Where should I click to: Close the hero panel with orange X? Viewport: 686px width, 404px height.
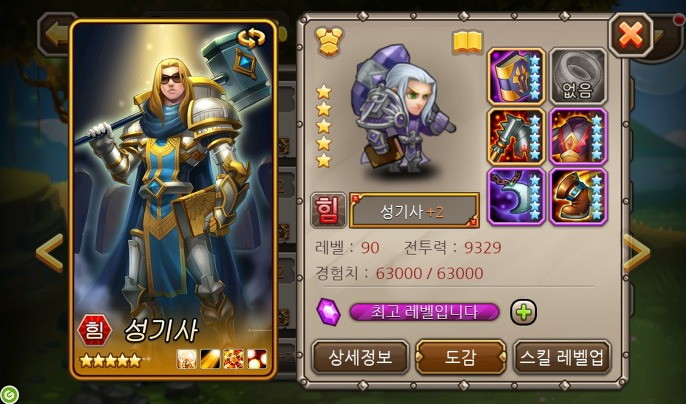pyautogui.click(x=631, y=35)
